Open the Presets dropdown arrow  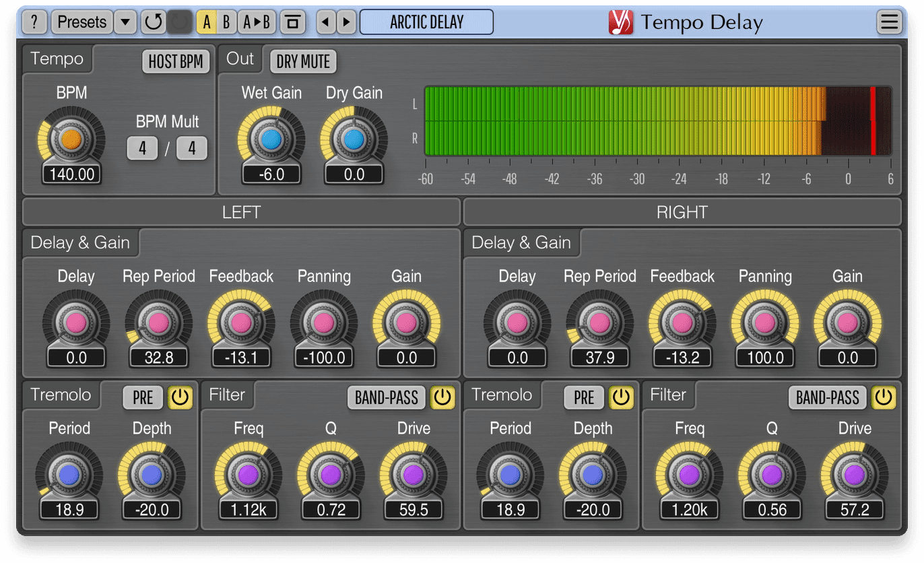point(125,22)
